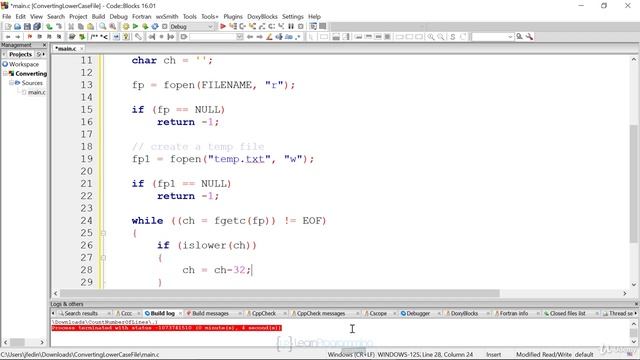This screenshot has height=360, width=640.
Task: Open the Plugins menu
Action: pyautogui.click(x=233, y=16)
